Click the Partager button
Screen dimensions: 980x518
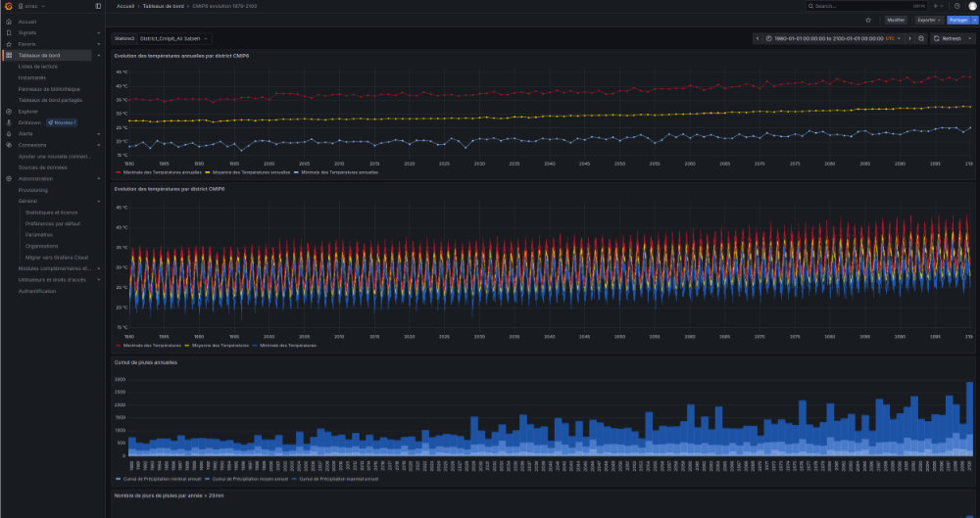(956, 20)
